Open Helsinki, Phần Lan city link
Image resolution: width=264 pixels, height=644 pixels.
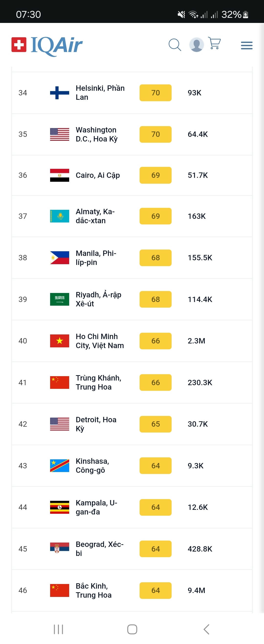(100, 93)
